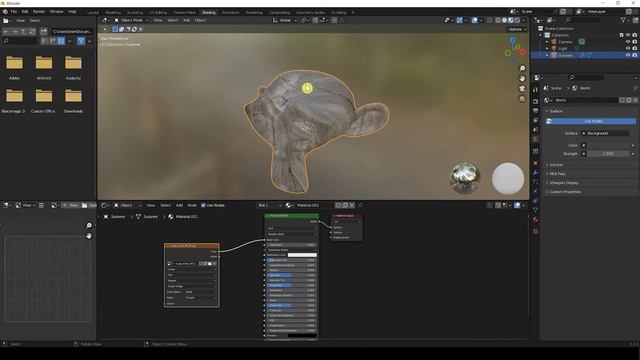Switch to the Texture Paint workspace tab
Screen dimensions: 640x360
click(184, 12)
